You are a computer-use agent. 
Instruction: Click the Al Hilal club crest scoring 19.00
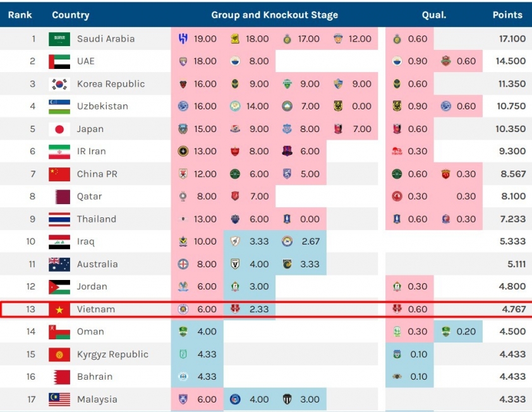(183, 39)
